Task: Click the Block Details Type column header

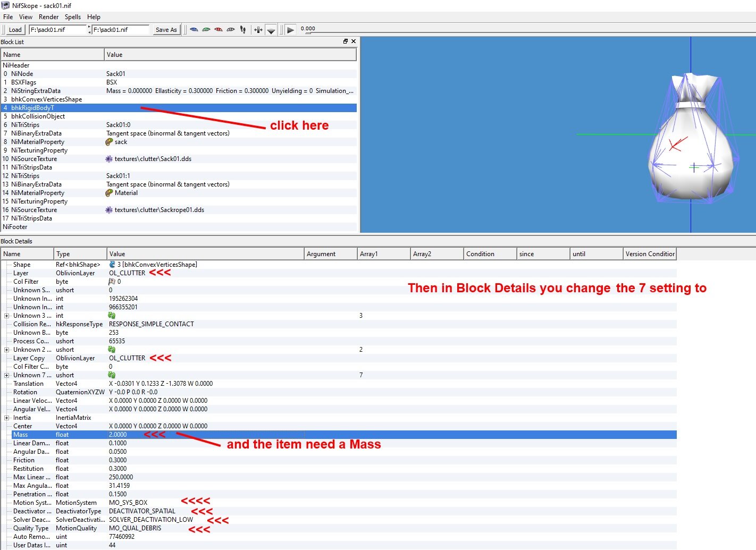Action: tap(80, 254)
